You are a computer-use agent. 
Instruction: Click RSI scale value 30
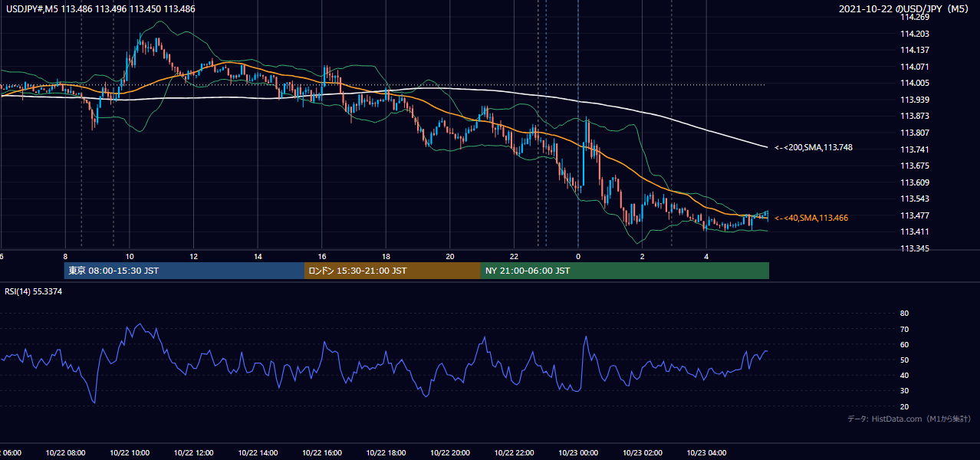click(904, 391)
